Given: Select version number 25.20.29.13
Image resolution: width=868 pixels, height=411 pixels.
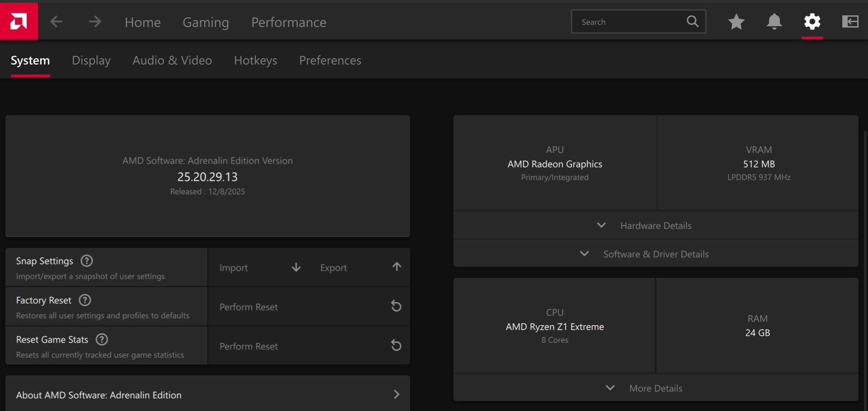Looking at the screenshot, I should 208,177.
